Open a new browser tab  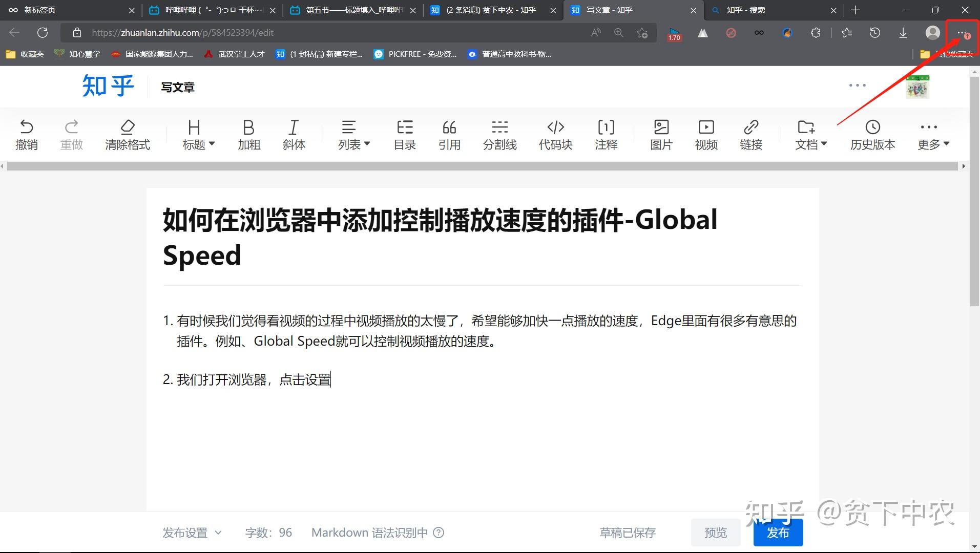[856, 10]
